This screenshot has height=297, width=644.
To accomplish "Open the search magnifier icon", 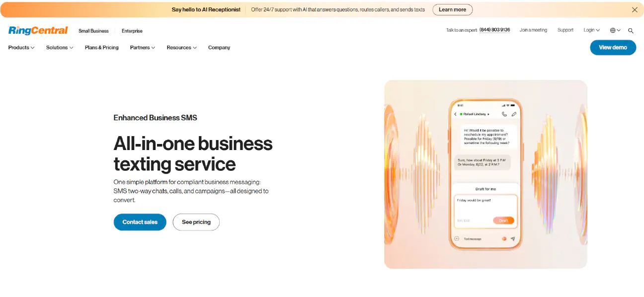I will click(x=631, y=31).
